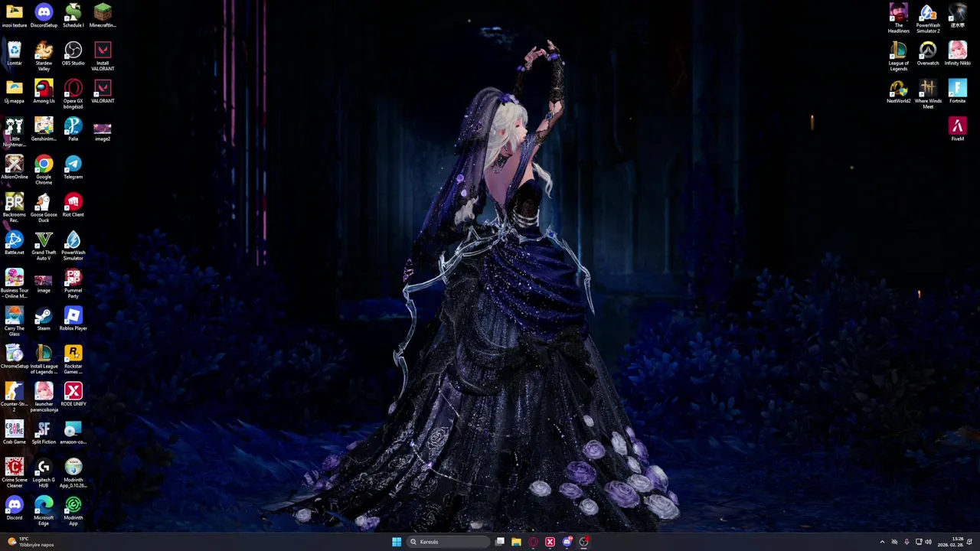Select the Little Nightmares shortcut
The image size is (980, 551).
tap(15, 132)
